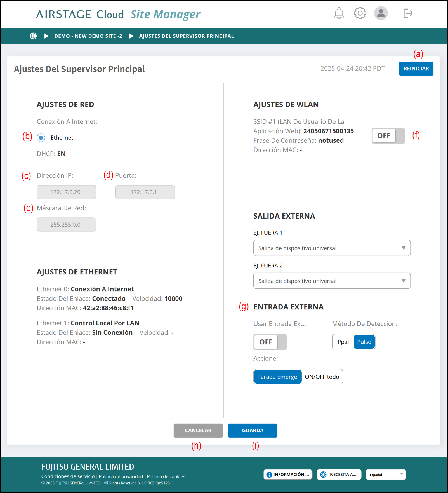
Task: Toggle the WLAN SSID #1 OFF switch
Action: [388, 136]
